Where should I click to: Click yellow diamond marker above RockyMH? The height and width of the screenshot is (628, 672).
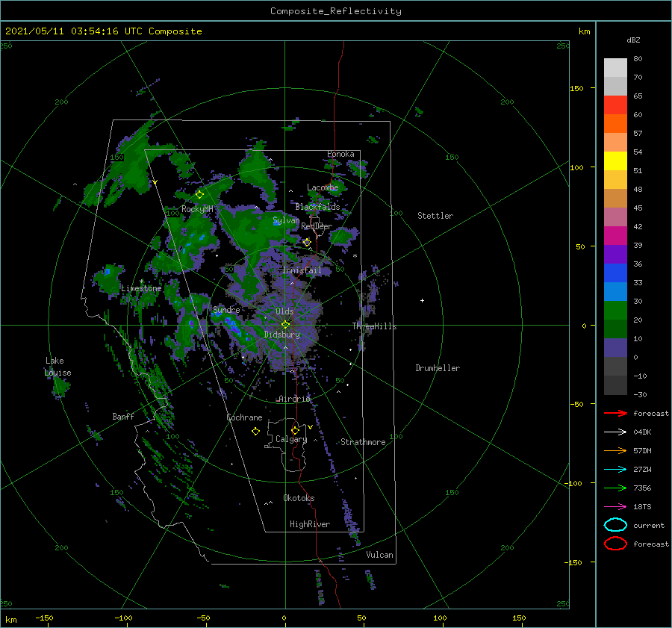[199, 195]
